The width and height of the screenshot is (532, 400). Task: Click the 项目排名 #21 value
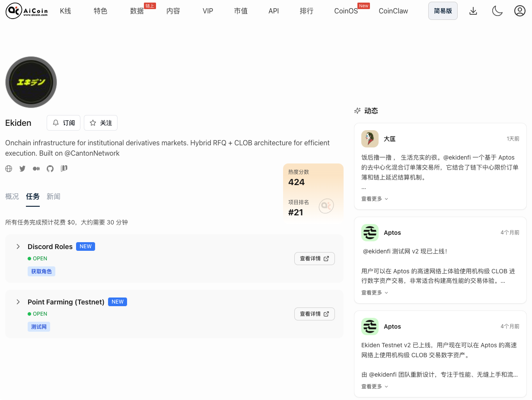pos(296,212)
